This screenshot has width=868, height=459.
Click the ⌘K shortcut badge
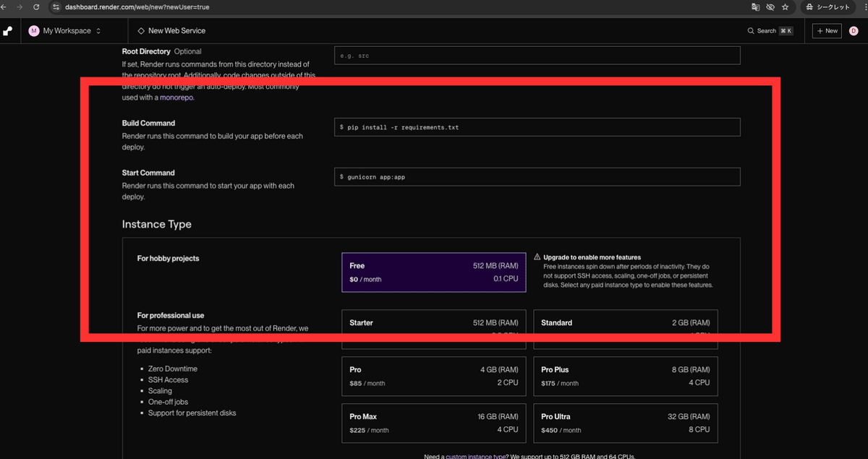pyautogui.click(x=786, y=31)
